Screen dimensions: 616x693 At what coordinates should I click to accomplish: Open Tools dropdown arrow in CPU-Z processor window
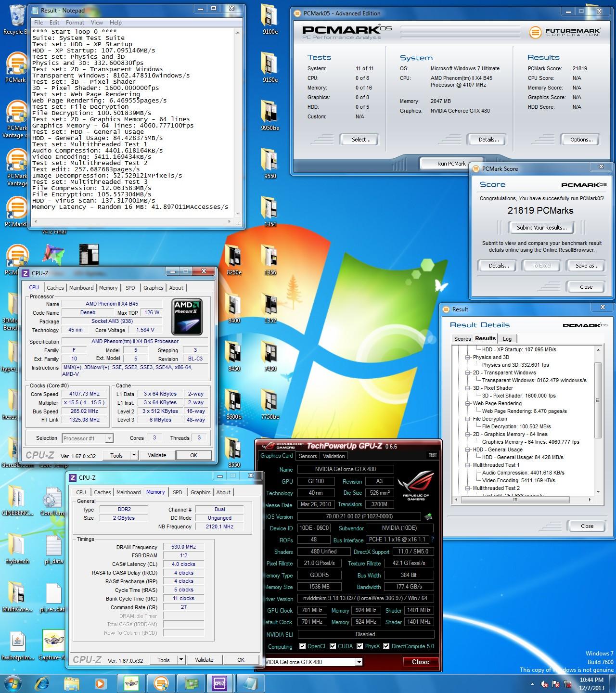coord(134,455)
